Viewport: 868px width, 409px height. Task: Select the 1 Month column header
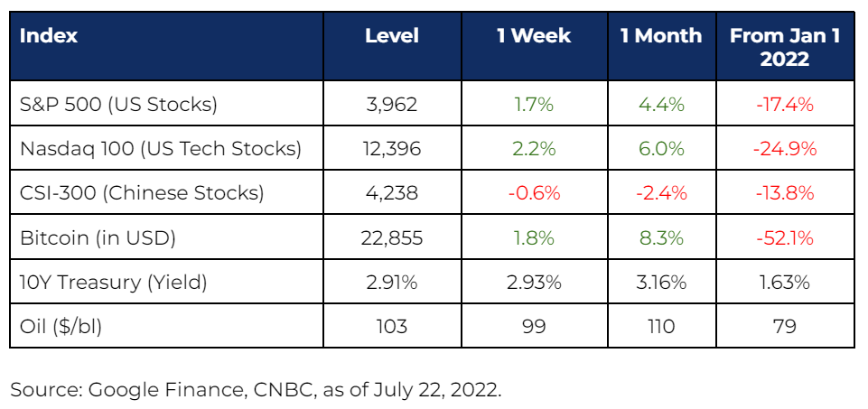click(x=661, y=36)
